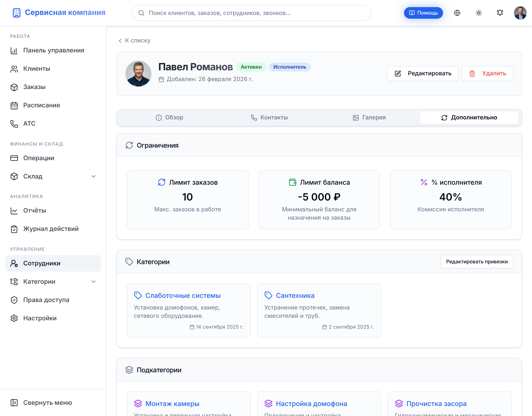Viewport: 532px width, 416px height.
Task: Click the Активен status badge
Action: point(251,67)
